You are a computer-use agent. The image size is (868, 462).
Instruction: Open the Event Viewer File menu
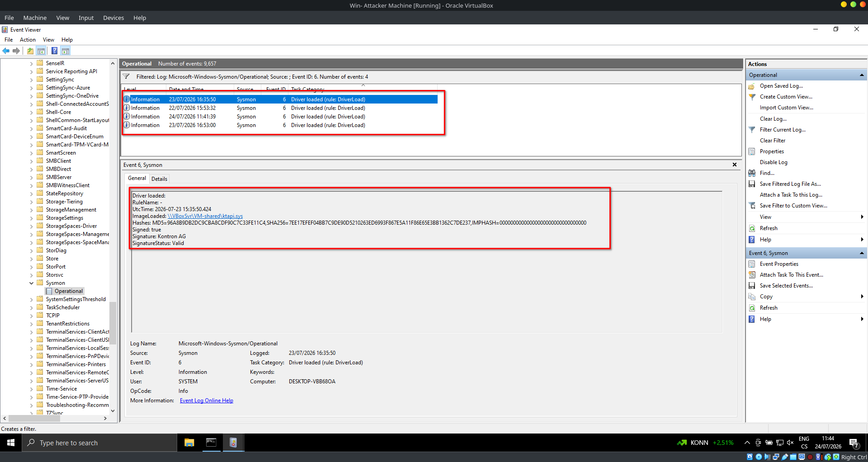click(9, 40)
